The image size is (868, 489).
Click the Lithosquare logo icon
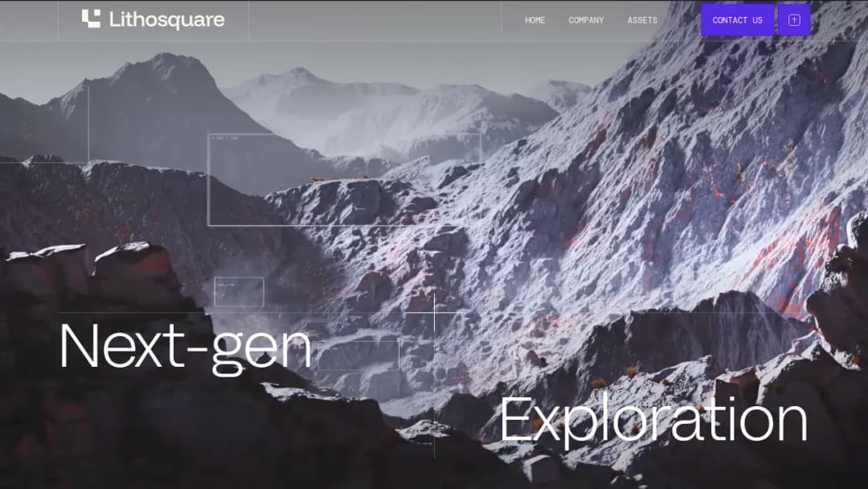(x=92, y=18)
